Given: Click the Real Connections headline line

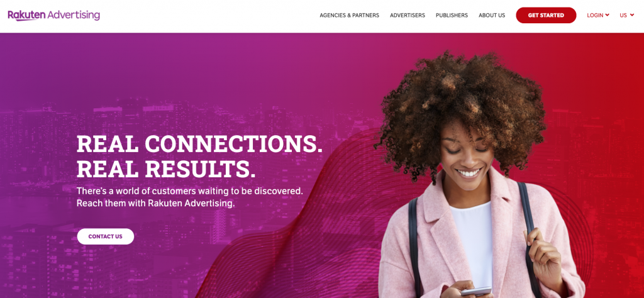Looking at the screenshot, I should point(199,145).
